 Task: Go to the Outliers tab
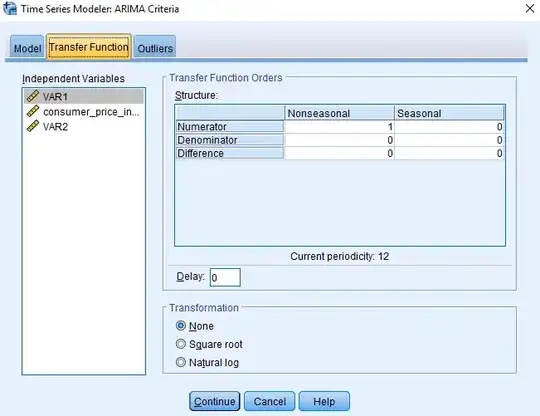(x=155, y=48)
